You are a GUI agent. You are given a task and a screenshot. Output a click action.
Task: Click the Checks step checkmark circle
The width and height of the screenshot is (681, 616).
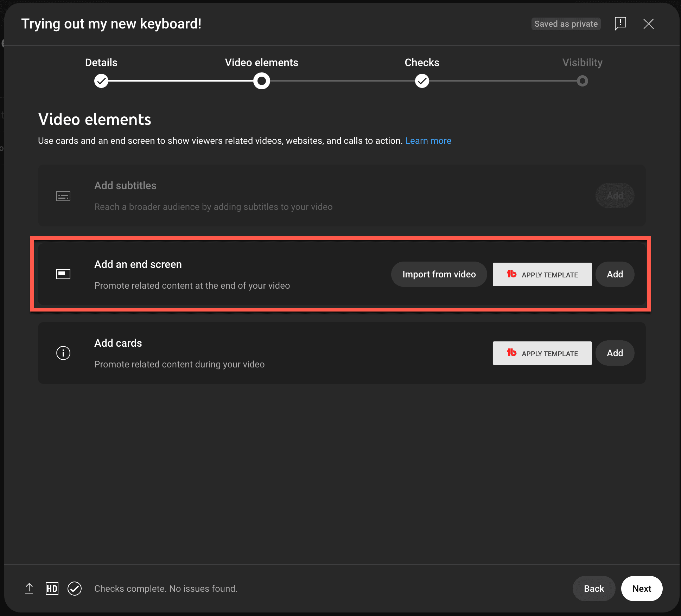point(422,81)
